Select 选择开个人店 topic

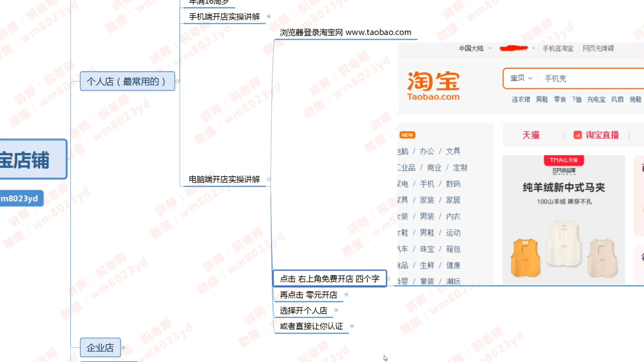[x=304, y=311]
